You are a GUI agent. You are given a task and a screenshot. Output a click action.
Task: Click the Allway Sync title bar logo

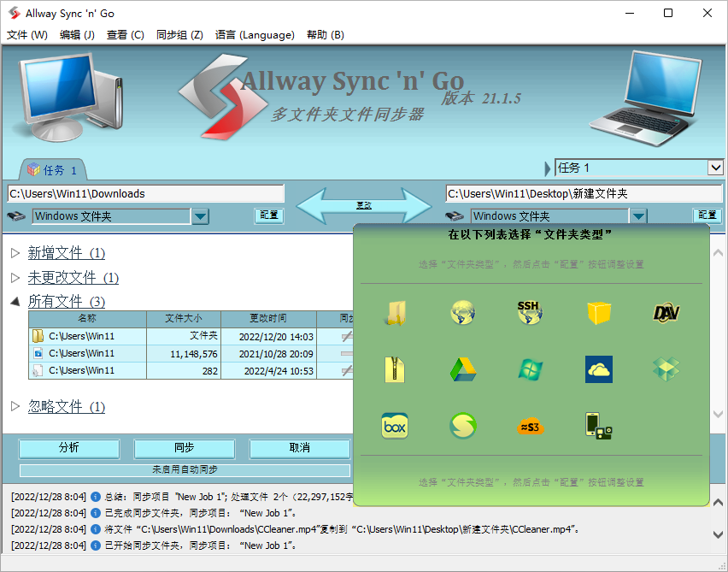15,13
